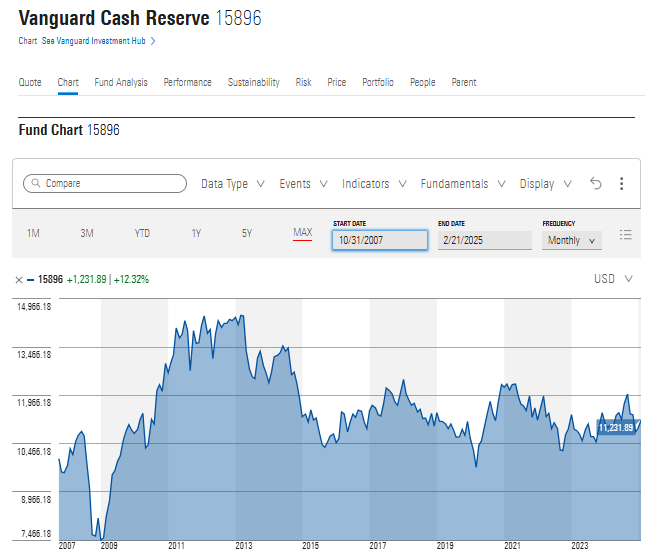
Task: Expand the Data Type dropdown
Action: pos(233,183)
